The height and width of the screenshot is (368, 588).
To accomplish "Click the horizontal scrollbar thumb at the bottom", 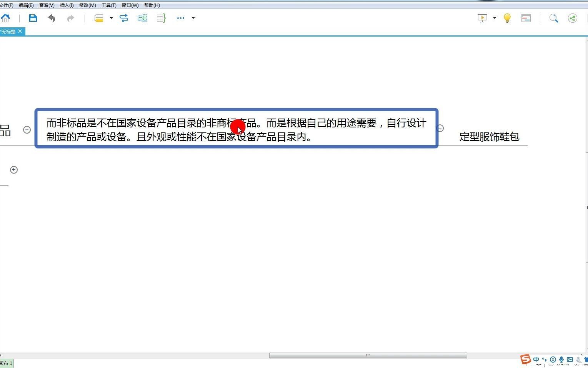I will 368,356.
